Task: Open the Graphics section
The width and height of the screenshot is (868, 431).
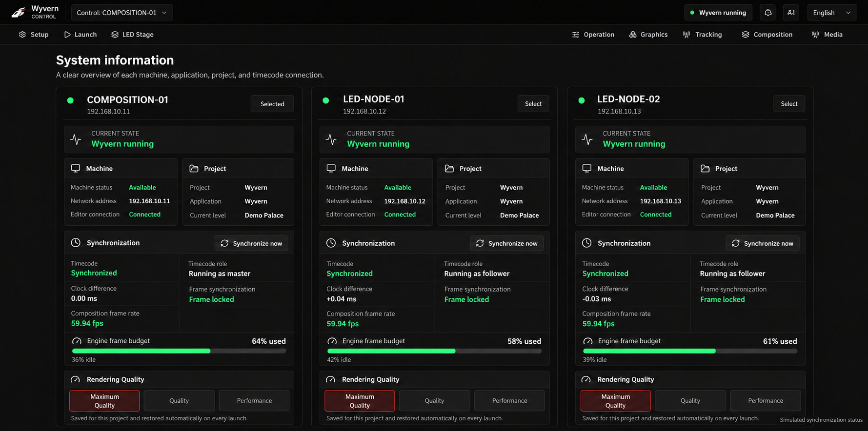Action: [x=648, y=35]
